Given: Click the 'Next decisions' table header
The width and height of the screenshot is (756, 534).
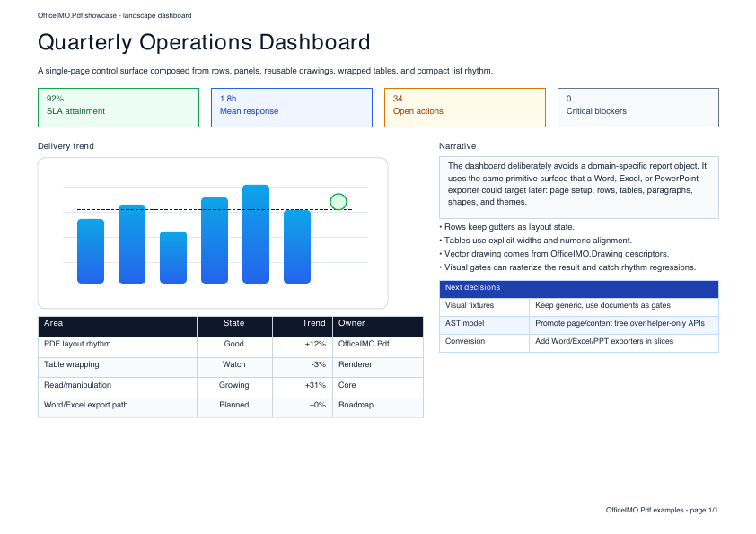Looking at the screenshot, I should [579, 289].
